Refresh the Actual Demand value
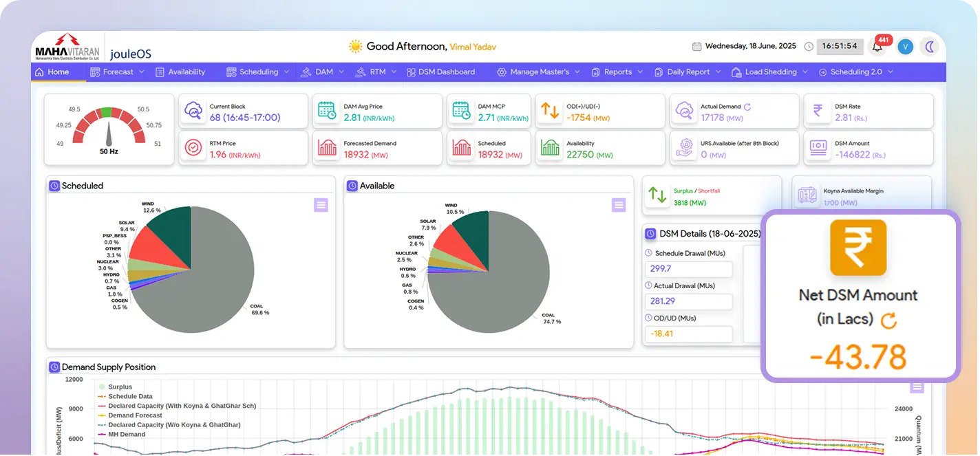Image resolution: width=980 pixels, height=456 pixels. [747, 107]
